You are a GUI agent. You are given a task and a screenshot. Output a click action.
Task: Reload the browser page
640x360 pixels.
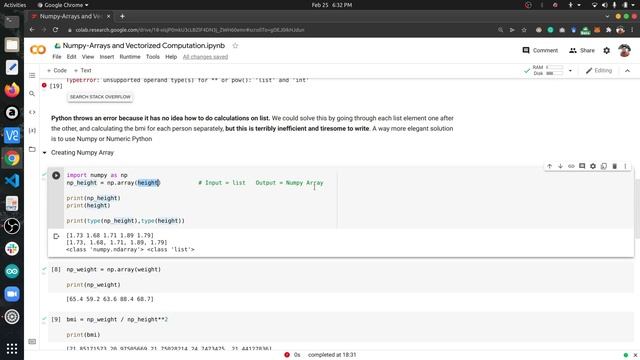[x=56, y=30]
